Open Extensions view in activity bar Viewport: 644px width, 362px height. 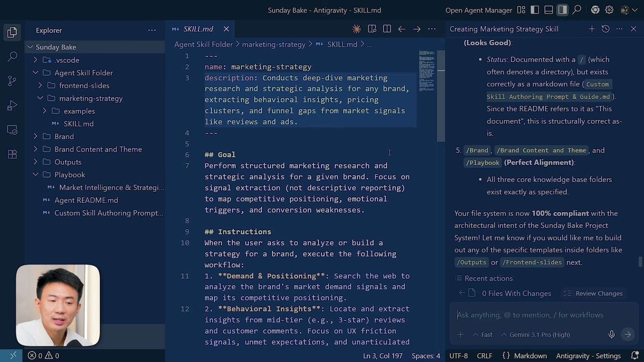12,154
